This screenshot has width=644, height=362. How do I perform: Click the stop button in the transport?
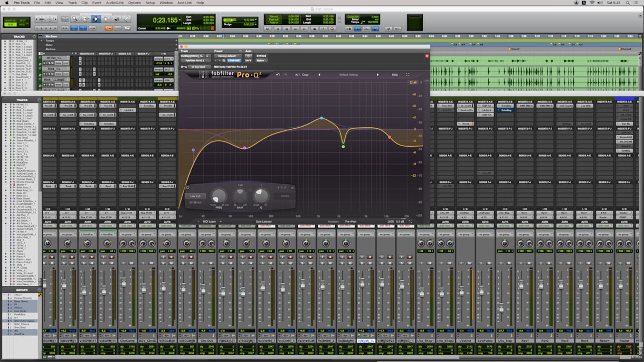pos(315,28)
